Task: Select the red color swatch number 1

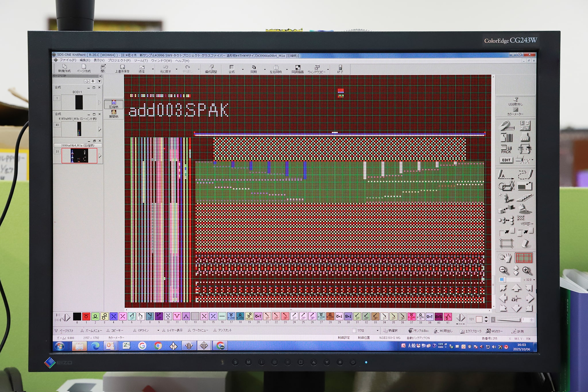Action: click(86, 316)
